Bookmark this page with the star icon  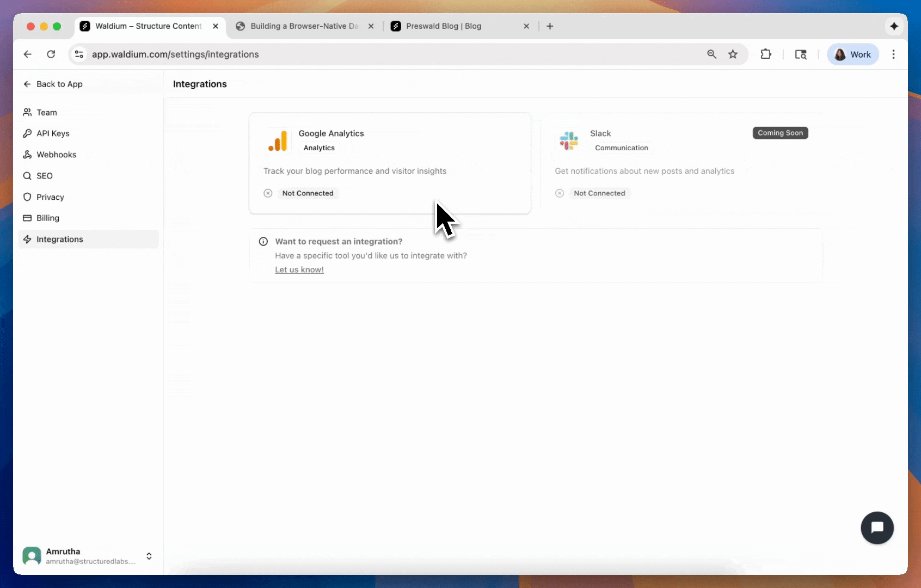[733, 54]
